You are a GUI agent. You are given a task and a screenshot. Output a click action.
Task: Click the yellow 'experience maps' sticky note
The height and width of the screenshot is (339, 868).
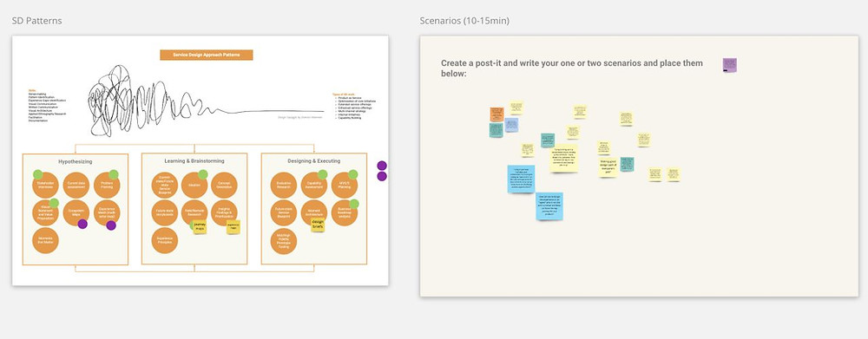point(233,227)
